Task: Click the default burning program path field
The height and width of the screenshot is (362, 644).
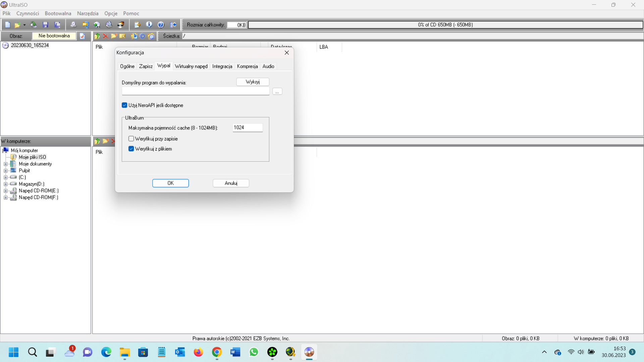Action: coord(196,91)
